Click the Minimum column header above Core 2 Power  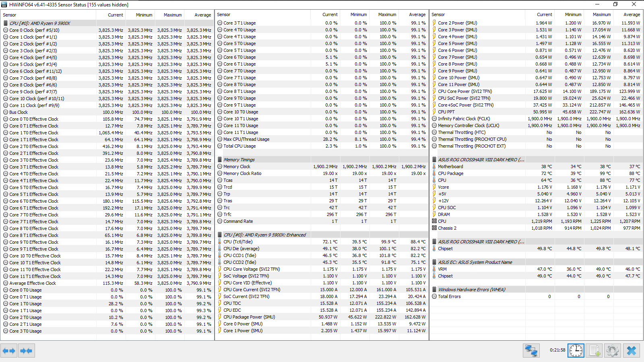570,14
